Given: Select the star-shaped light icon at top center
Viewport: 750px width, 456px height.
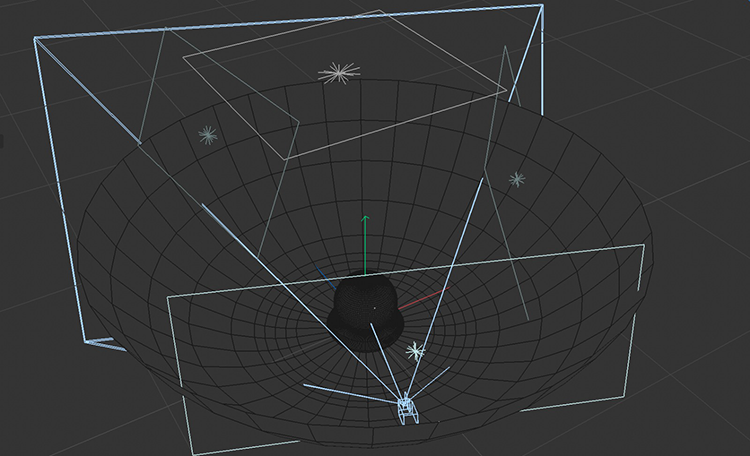Looking at the screenshot, I should click(338, 72).
